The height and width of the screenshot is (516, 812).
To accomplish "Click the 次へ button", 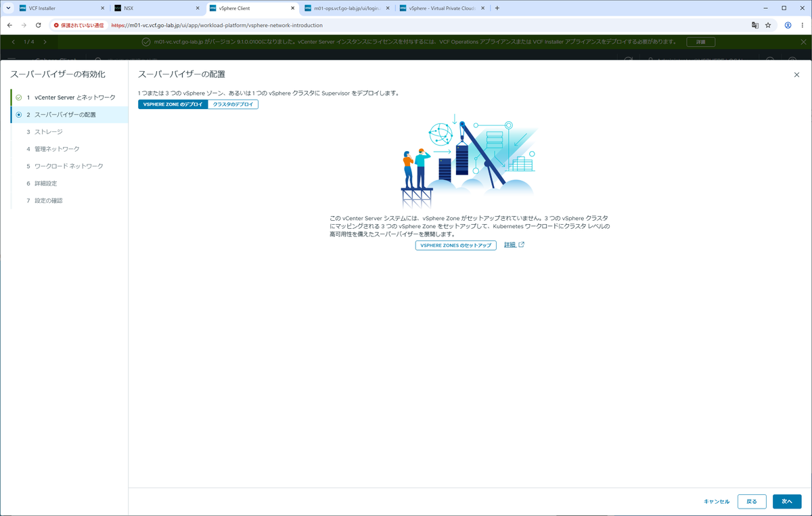I will [x=787, y=502].
